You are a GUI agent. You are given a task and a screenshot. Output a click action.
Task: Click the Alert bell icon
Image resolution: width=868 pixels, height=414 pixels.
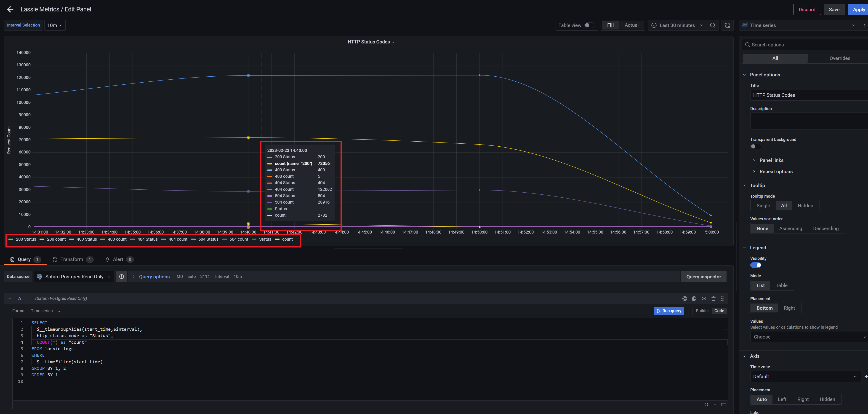coord(107,260)
